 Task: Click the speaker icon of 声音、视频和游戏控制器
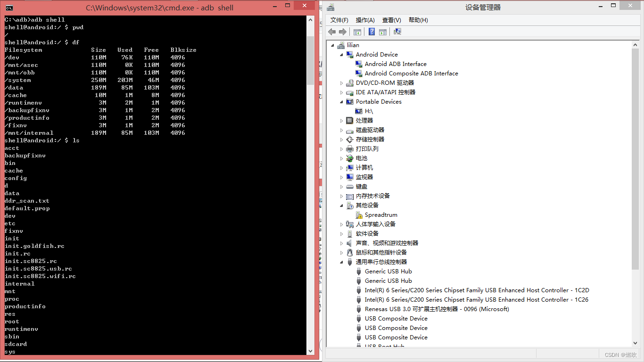pos(350,243)
